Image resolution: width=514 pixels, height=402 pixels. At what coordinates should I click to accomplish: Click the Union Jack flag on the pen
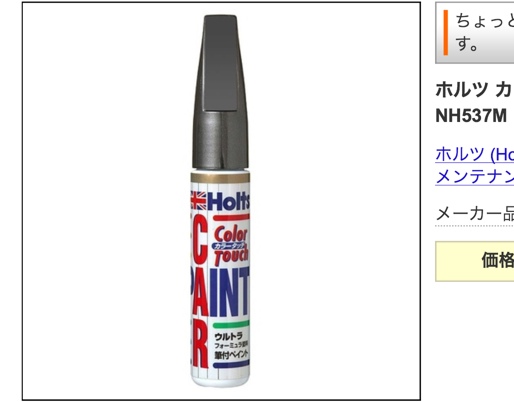tap(199, 200)
